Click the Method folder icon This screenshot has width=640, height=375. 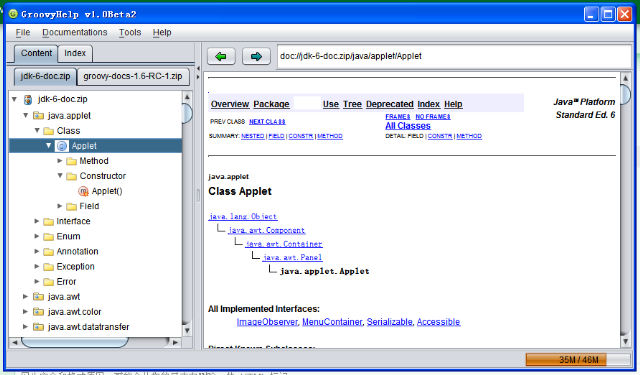(x=71, y=161)
